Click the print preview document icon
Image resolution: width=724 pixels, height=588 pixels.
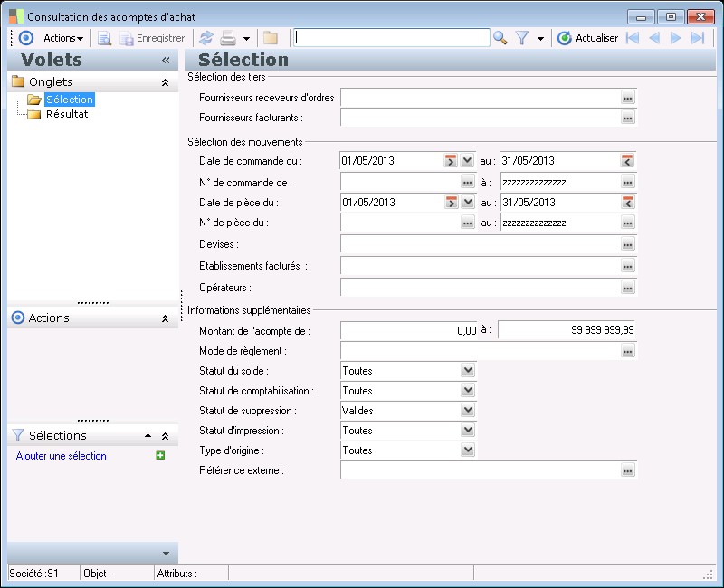point(104,38)
